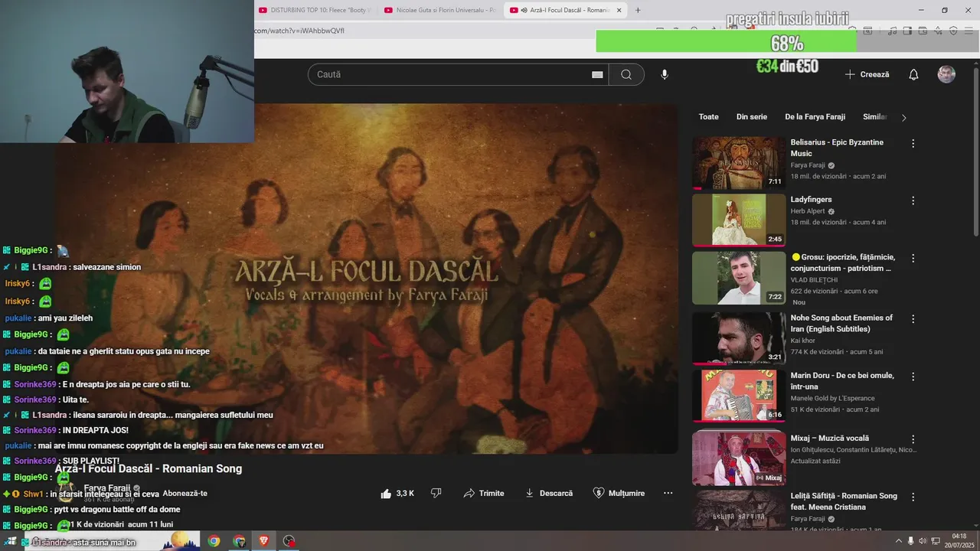
Task: Open options menu for Ladyfingers video
Action: (913, 201)
